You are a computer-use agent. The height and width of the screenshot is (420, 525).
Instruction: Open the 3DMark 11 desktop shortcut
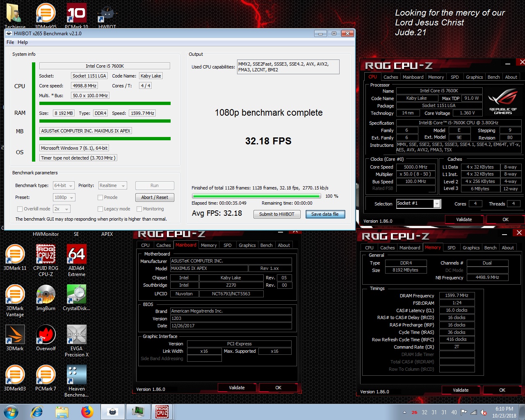pos(15,257)
